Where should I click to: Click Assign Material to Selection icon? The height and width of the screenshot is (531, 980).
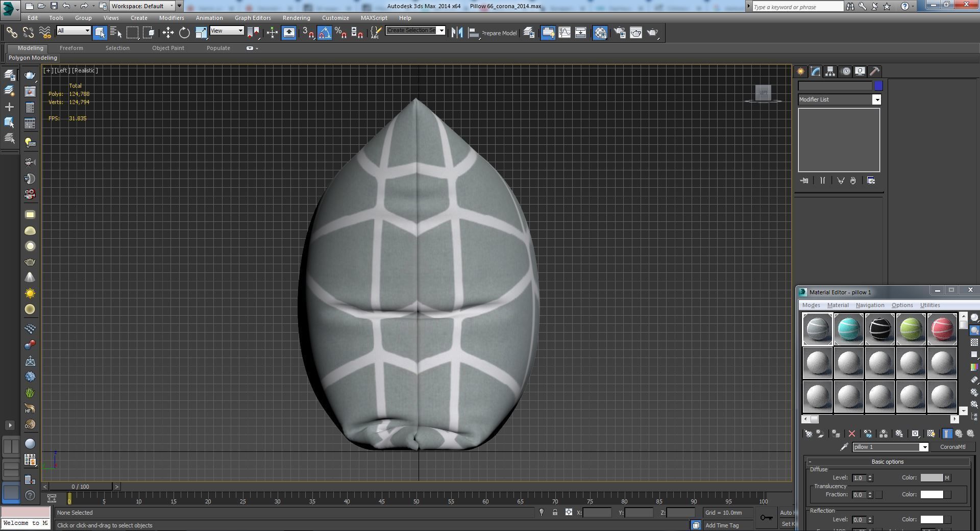836,434
